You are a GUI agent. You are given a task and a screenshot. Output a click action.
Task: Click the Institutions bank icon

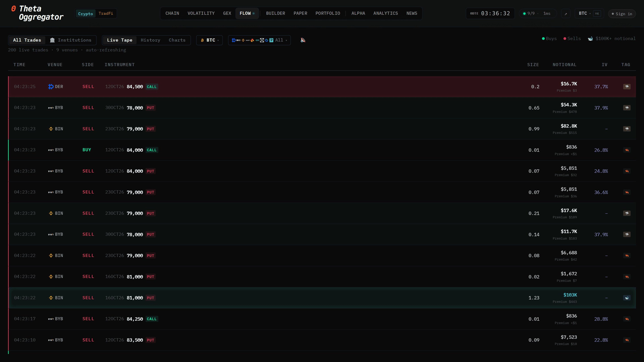(x=52, y=40)
